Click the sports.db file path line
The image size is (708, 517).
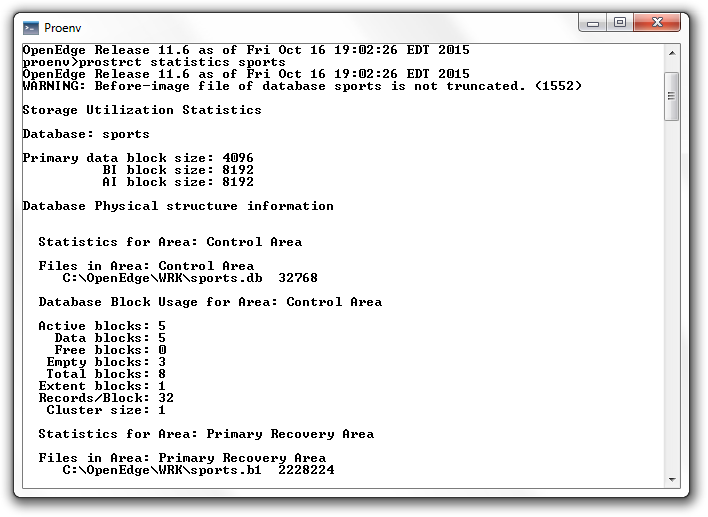pyautogui.click(x=190, y=278)
